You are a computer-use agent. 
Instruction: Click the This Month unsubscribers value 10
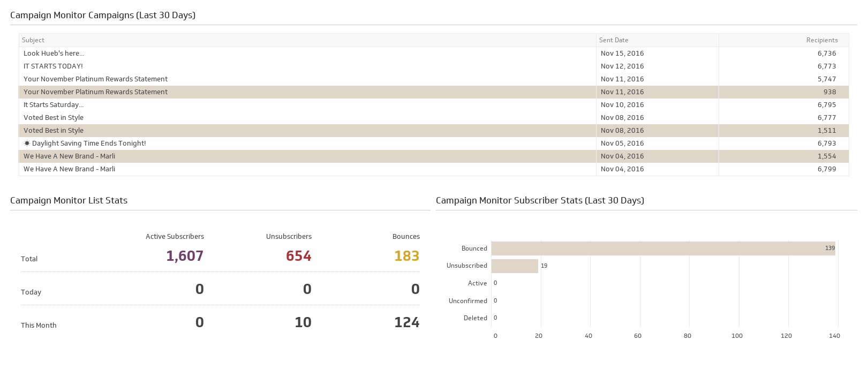303,322
